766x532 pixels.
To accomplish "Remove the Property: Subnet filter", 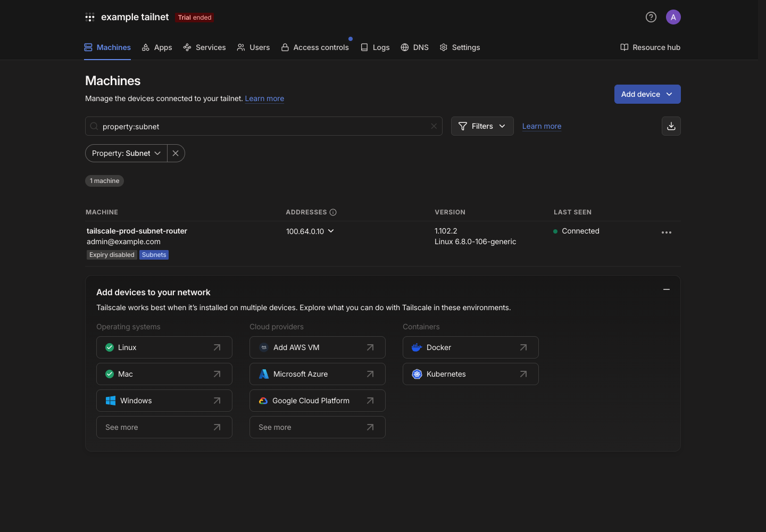I will tap(176, 153).
